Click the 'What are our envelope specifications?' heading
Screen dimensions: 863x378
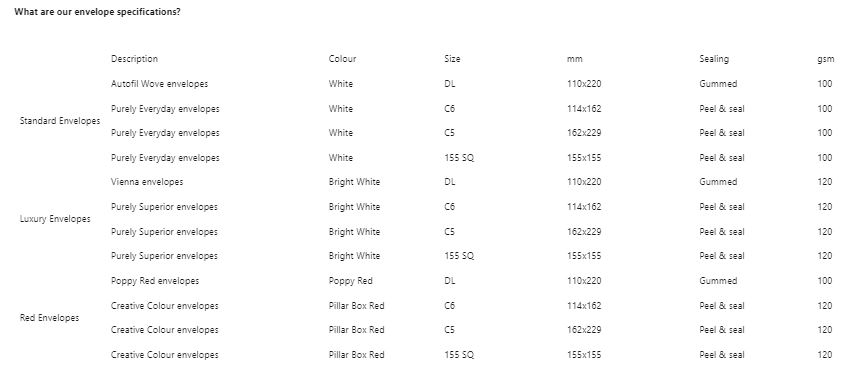tap(97, 12)
